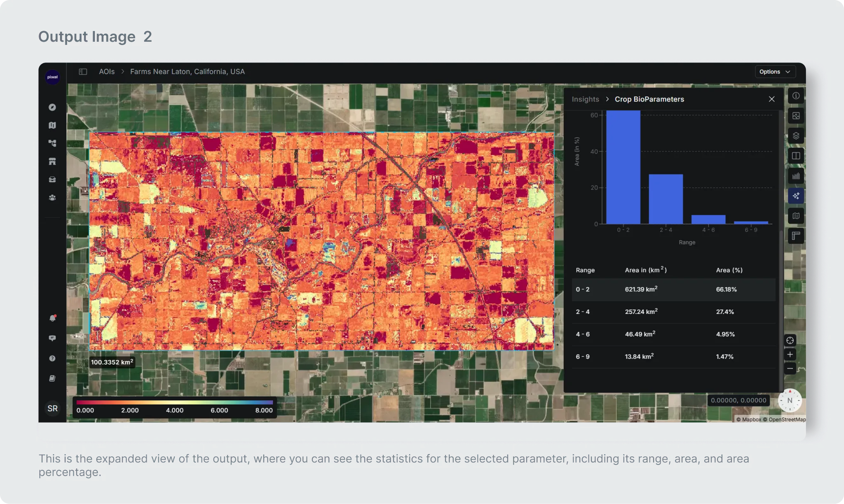This screenshot has height=504, width=844.
Task: Select the 2 - 4 range table row
Action: [673, 312]
